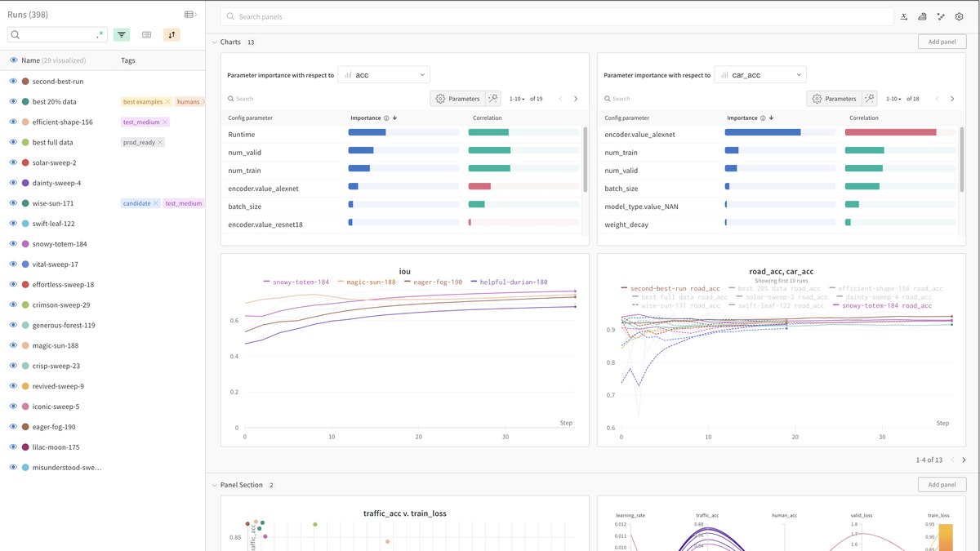The width and height of the screenshot is (980, 551).
Task: Toggle regex search in runs search box
Action: coord(100,35)
